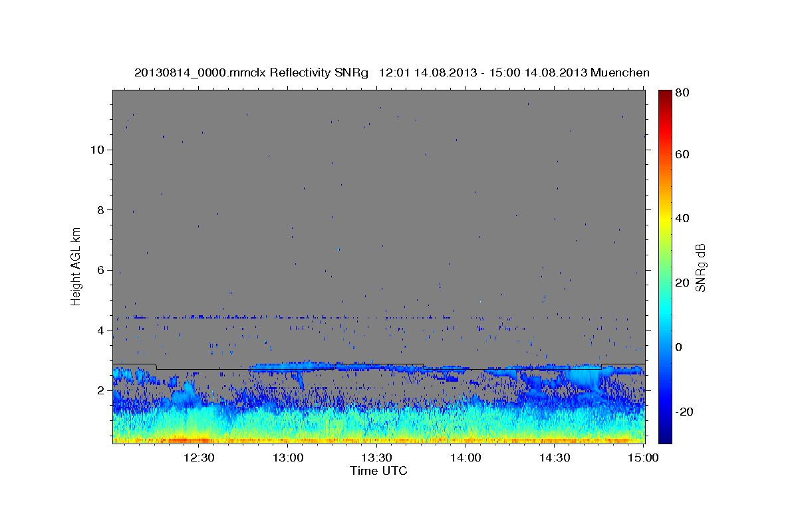Click the 'Height AGL km' y-axis label
The image size is (798, 532).
76,267
